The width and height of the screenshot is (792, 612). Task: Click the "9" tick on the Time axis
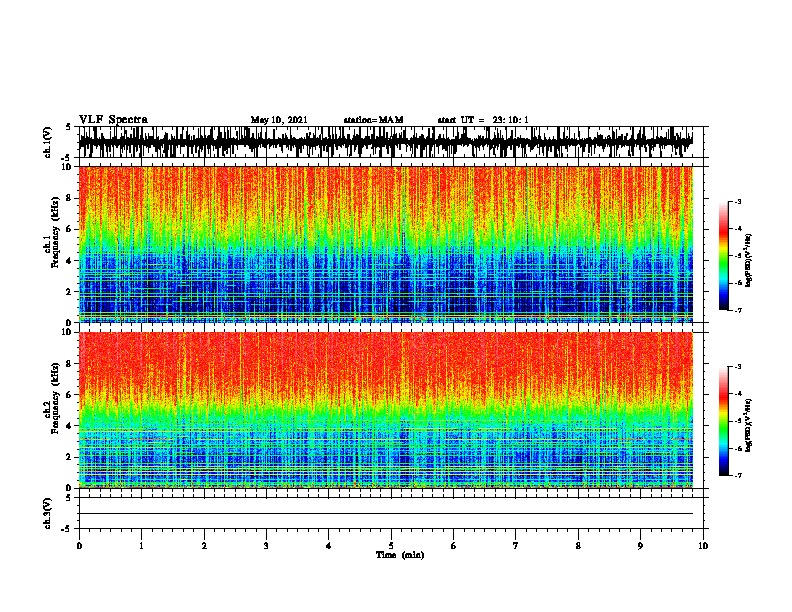pos(640,546)
